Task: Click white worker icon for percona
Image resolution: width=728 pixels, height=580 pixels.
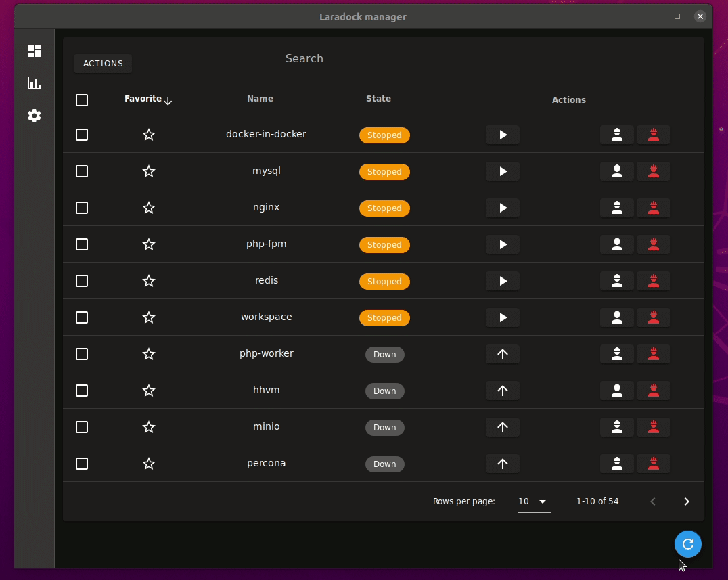Action: (617, 464)
